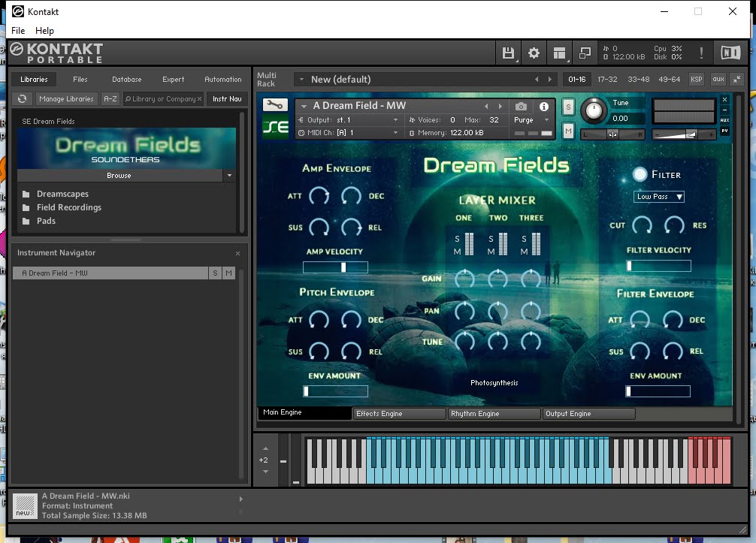The width and height of the screenshot is (756, 543).
Task: Click the Field Recordings folder icon
Action: tap(26, 207)
